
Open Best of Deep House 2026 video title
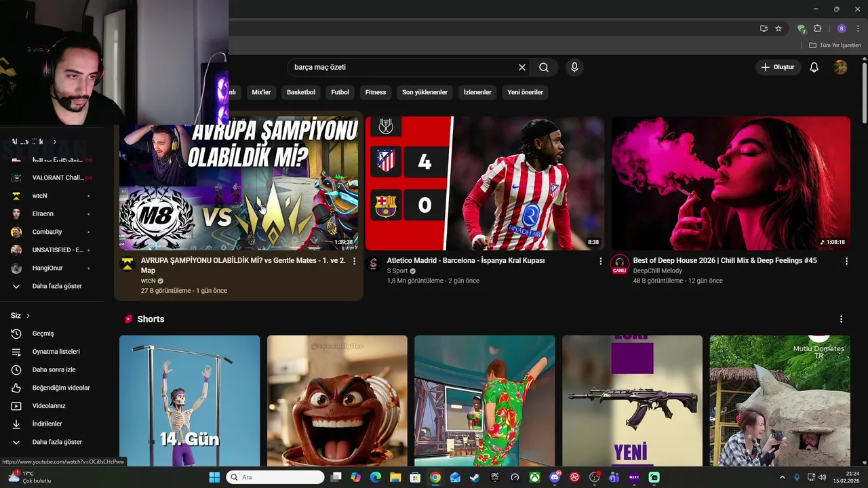point(725,260)
